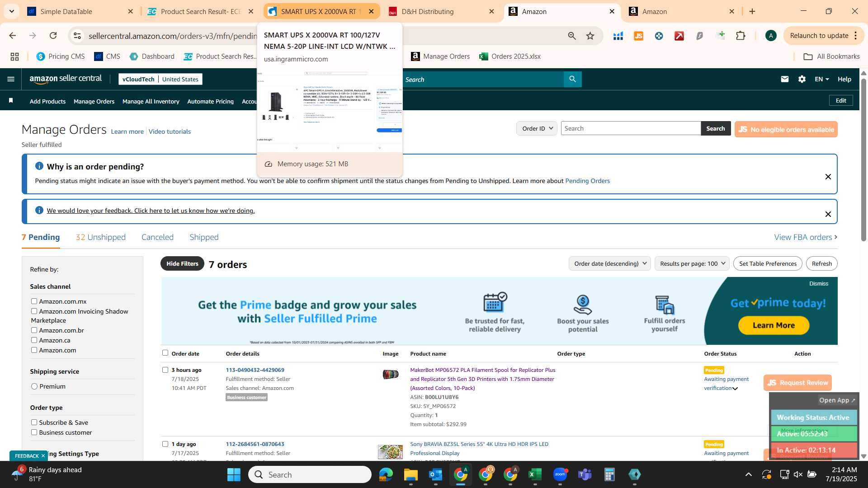
Task: Click the page vertical scrollbar
Action: 863,159
